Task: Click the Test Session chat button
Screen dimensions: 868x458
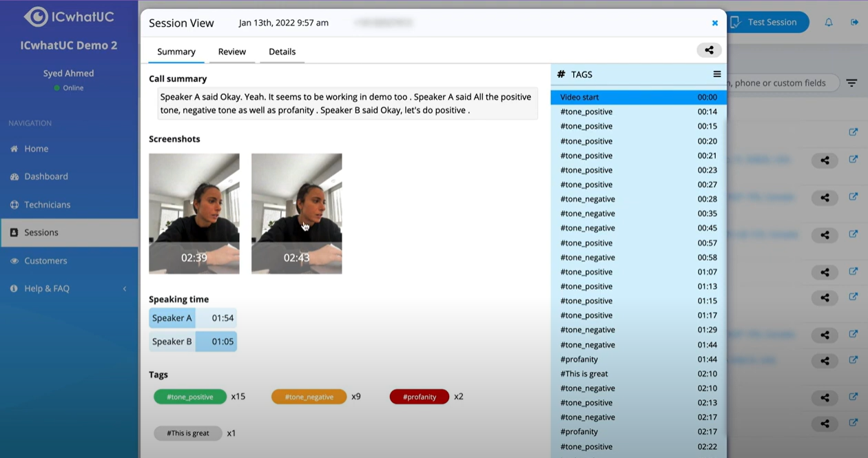Action: (767, 21)
